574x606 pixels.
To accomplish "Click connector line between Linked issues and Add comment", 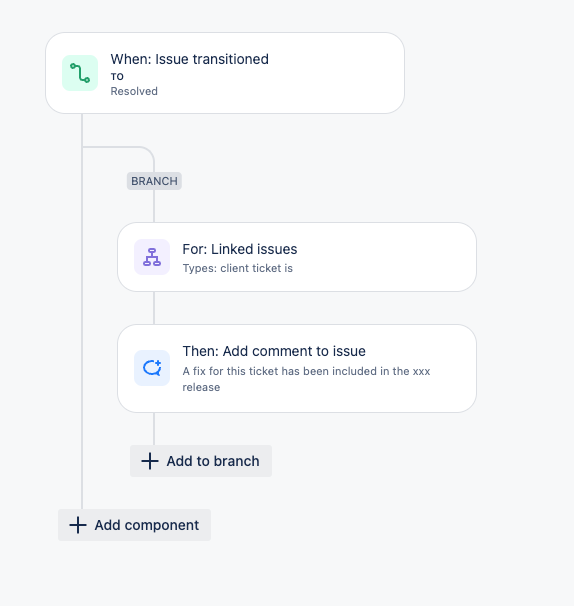I will tap(154, 308).
